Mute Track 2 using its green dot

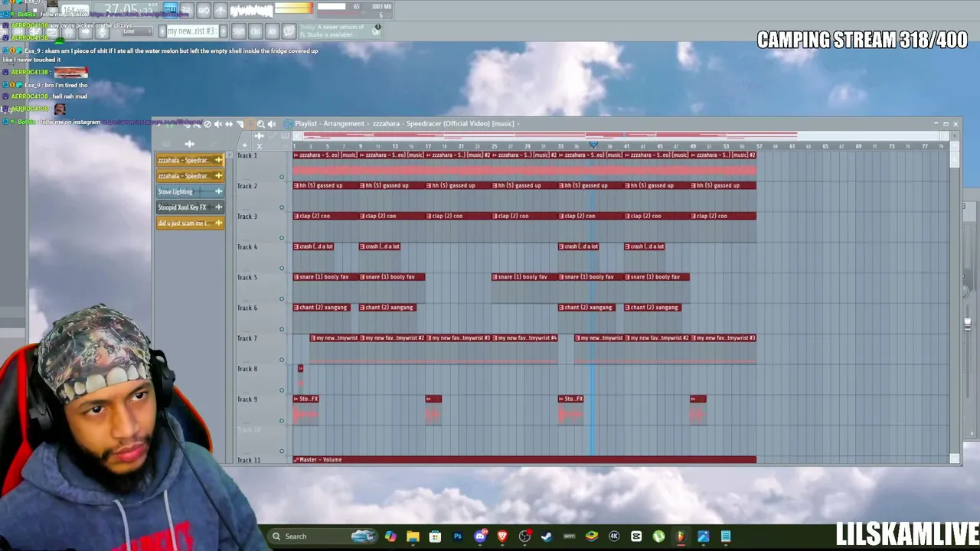click(x=282, y=207)
